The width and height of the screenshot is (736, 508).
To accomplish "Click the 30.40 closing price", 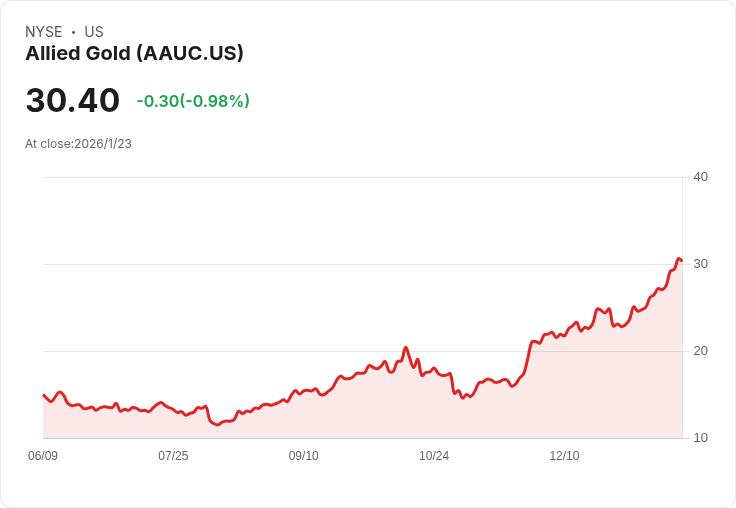I will pos(72,101).
